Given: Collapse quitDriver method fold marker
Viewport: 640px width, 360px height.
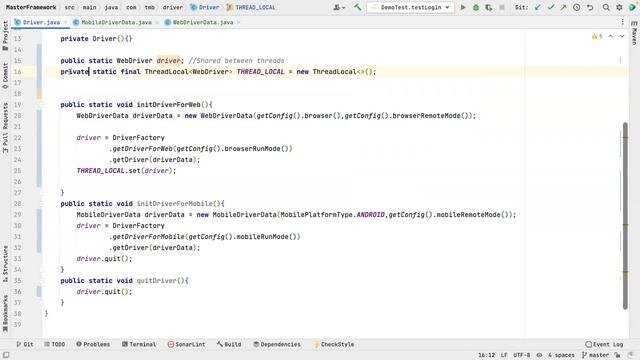Looking at the screenshot, I should click(x=41, y=281).
